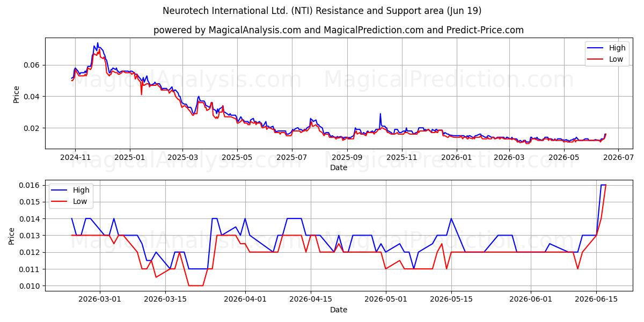Select the Low legend entry in the upper chart
Screen dimensions: 644x322
tap(607, 60)
